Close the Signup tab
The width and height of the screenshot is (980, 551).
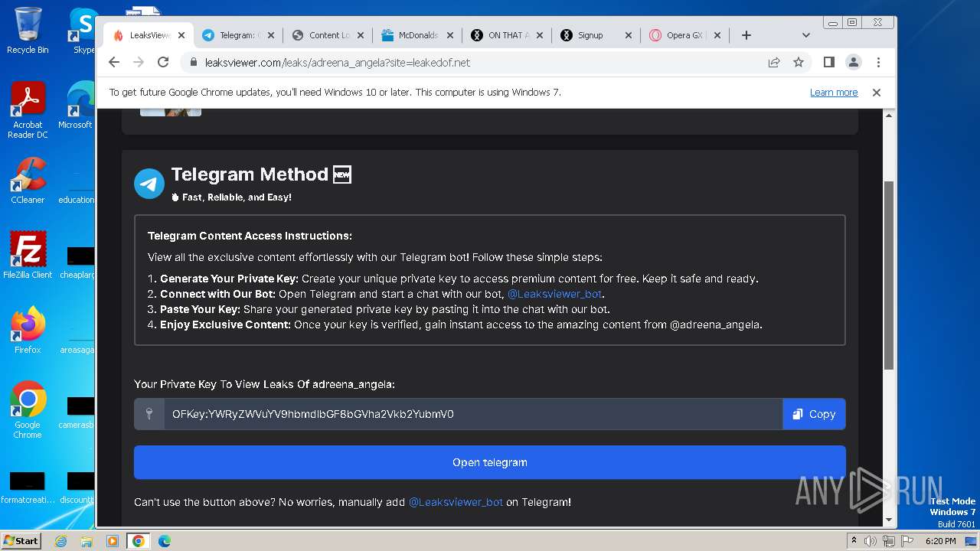[629, 35]
